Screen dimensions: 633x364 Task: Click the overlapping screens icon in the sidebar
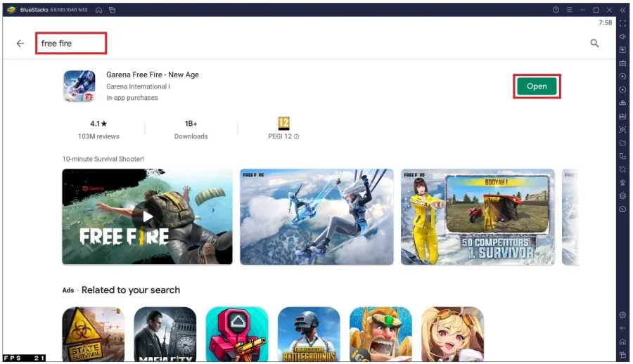(x=622, y=156)
